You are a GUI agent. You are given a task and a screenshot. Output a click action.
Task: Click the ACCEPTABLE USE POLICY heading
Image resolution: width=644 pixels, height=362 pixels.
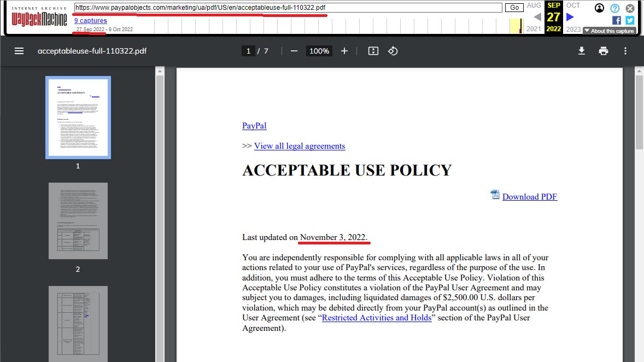(x=347, y=170)
